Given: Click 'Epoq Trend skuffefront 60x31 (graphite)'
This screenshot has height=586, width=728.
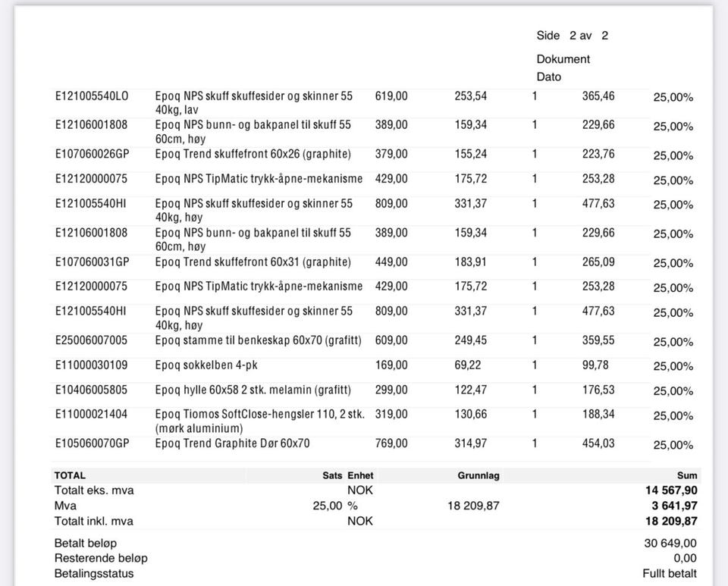Looking at the screenshot, I should [x=253, y=262].
